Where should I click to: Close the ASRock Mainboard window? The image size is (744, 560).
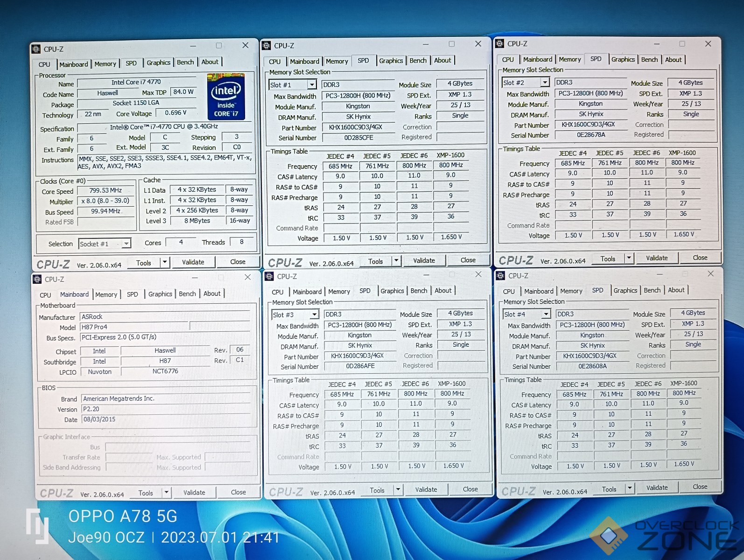tap(248, 277)
